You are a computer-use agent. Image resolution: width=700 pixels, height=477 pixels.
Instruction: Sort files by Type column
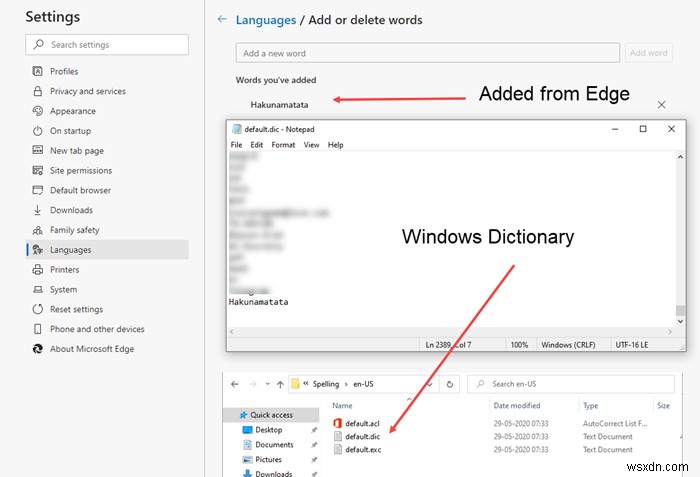(x=590, y=406)
